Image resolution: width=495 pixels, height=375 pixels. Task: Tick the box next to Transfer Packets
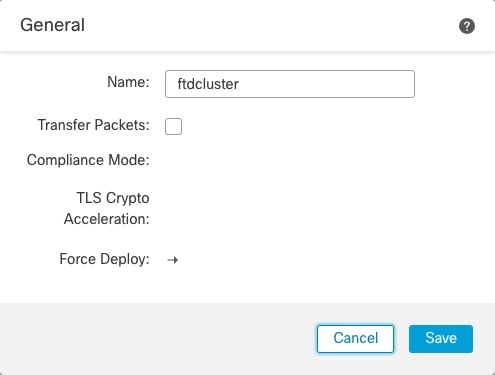[173, 126]
